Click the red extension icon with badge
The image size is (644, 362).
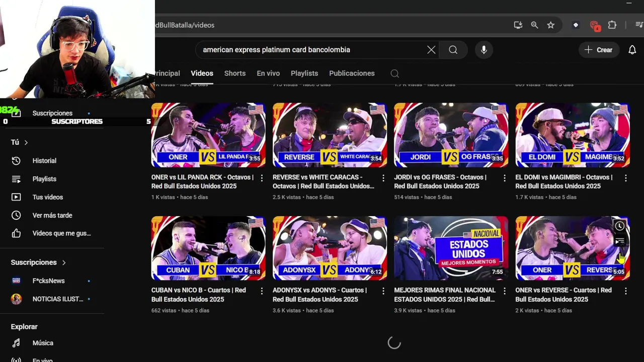pyautogui.click(x=595, y=26)
